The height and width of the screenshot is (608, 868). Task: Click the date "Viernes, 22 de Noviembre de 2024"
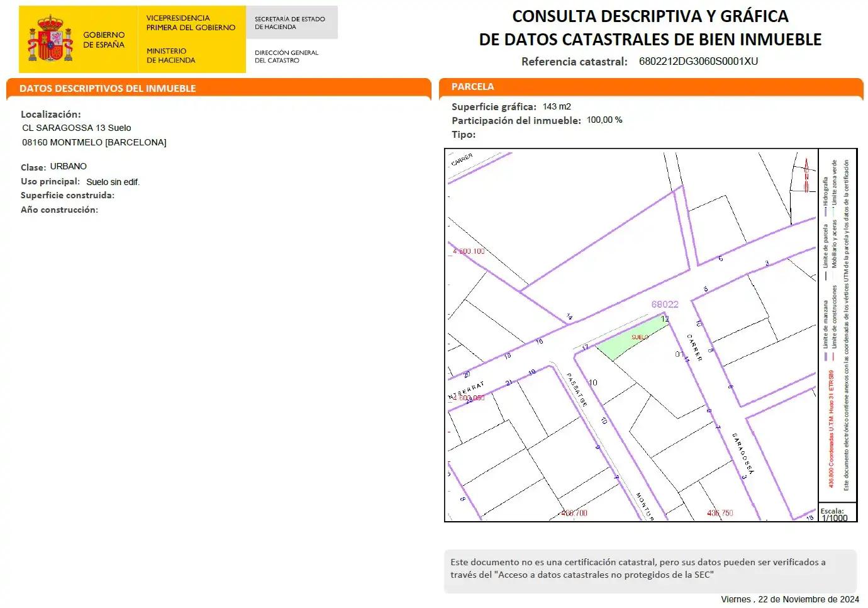coord(790,599)
